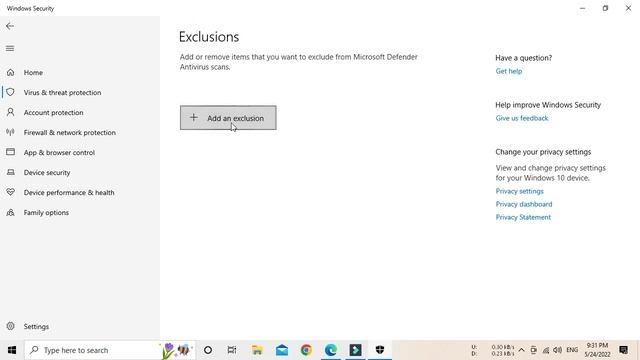Open Home in the sidebar
This screenshot has height=360, width=640.
[33, 73]
